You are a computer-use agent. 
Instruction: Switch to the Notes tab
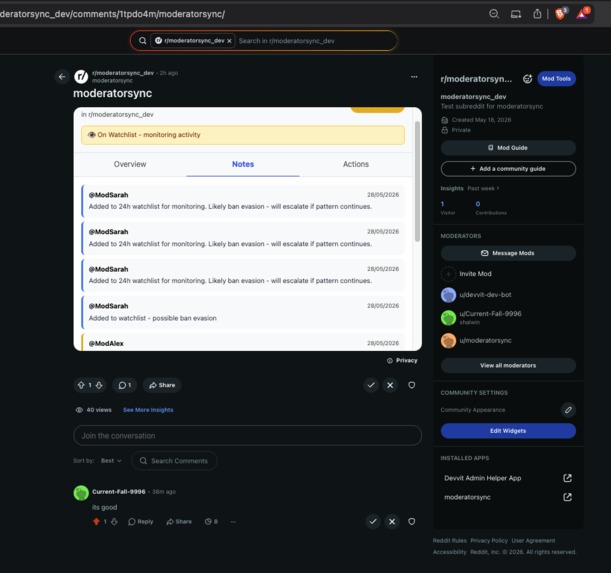[243, 164]
